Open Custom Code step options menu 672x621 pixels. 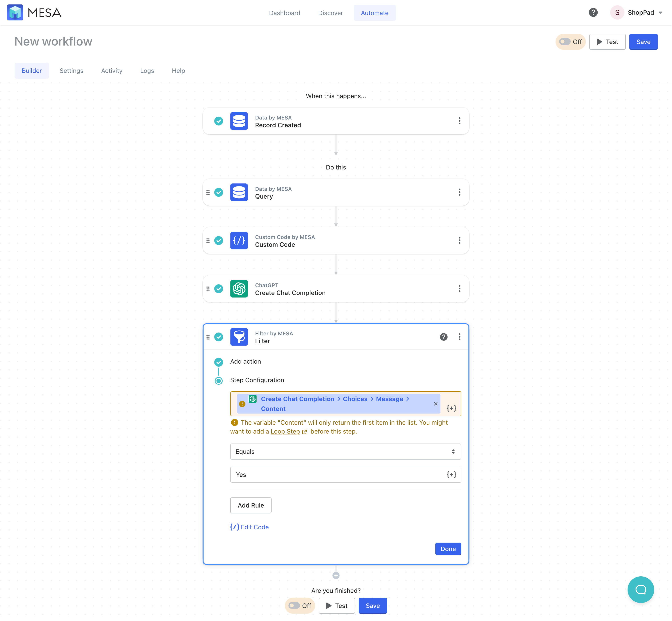[459, 240]
